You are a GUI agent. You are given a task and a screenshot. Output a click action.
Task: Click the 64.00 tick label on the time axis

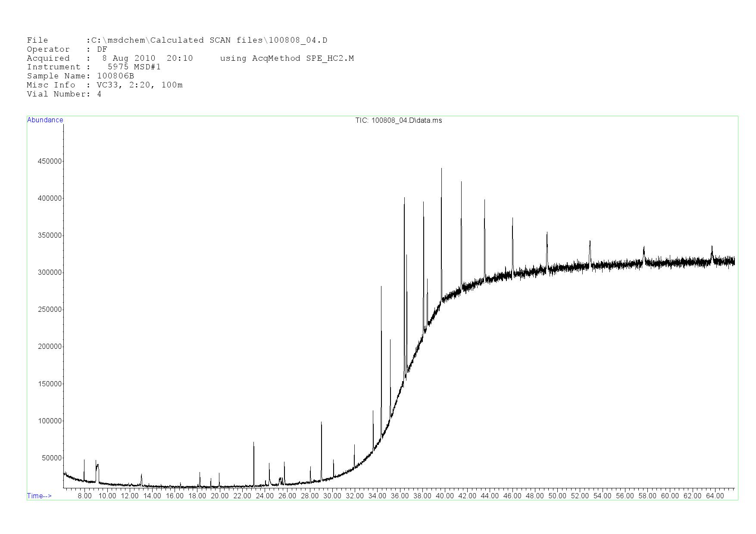(715, 496)
